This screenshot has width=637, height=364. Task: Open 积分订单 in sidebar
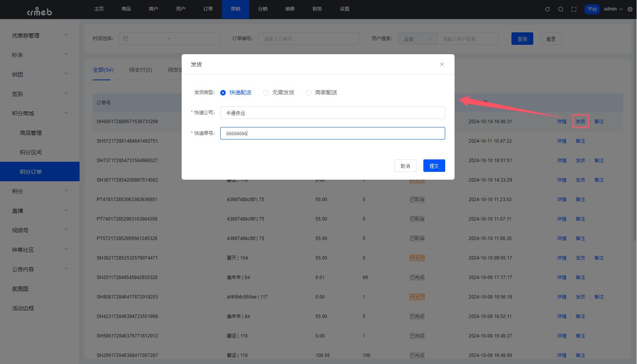[x=40, y=172]
